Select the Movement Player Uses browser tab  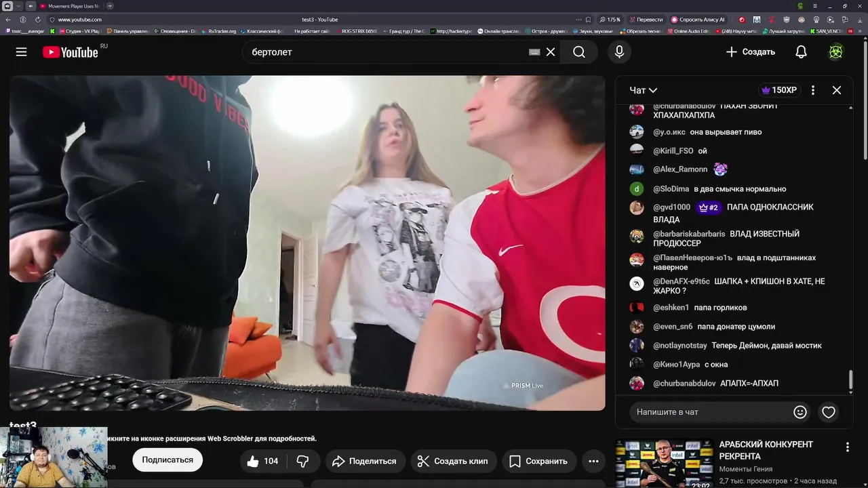[x=70, y=6]
